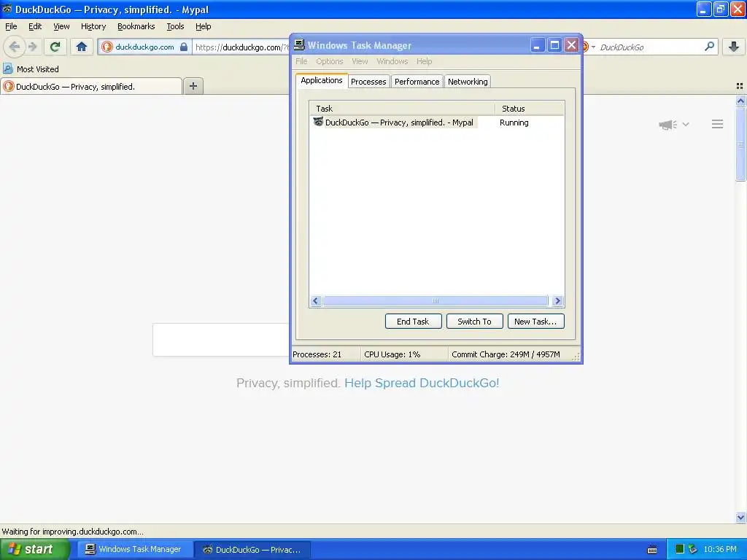Click the DuckDuckGo page search box
Viewport: 747px width, 560px height.
coord(221,340)
